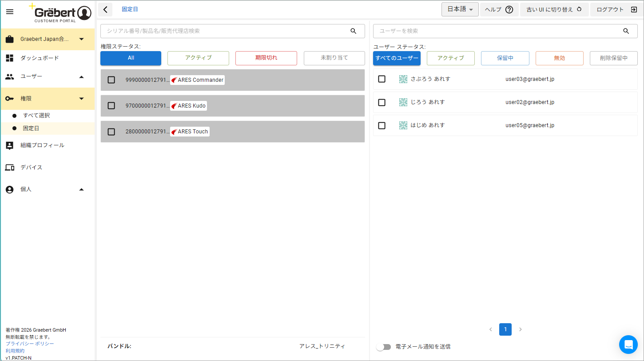This screenshot has width=644, height=361.
Task: Check the ARES Commander license checkbox
Action: click(x=111, y=80)
